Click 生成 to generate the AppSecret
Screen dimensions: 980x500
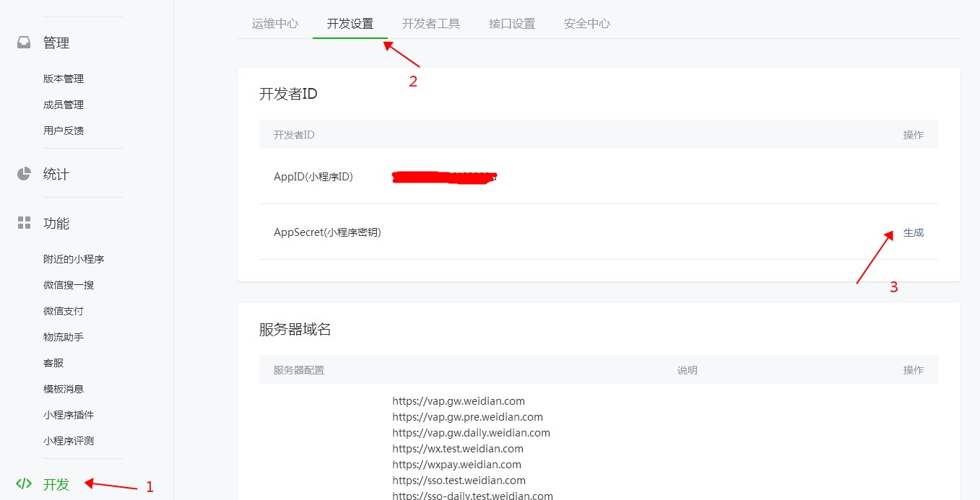pyautogui.click(x=913, y=232)
